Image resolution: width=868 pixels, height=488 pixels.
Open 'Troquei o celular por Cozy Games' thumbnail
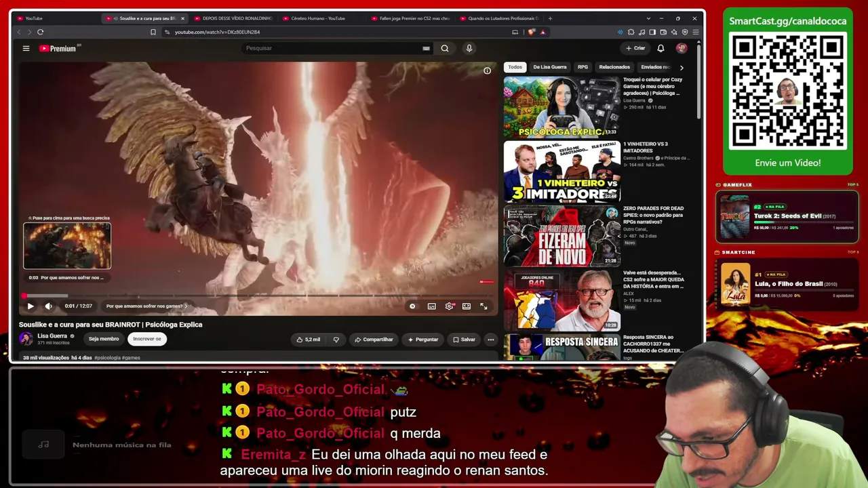(x=561, y=106)
